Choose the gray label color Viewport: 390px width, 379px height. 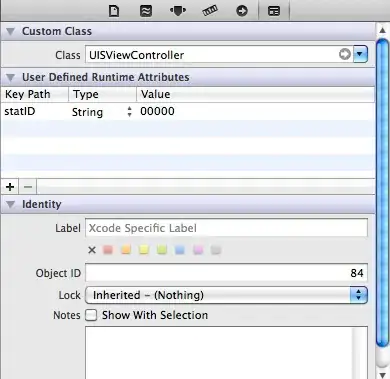click(x=216, y=250)
